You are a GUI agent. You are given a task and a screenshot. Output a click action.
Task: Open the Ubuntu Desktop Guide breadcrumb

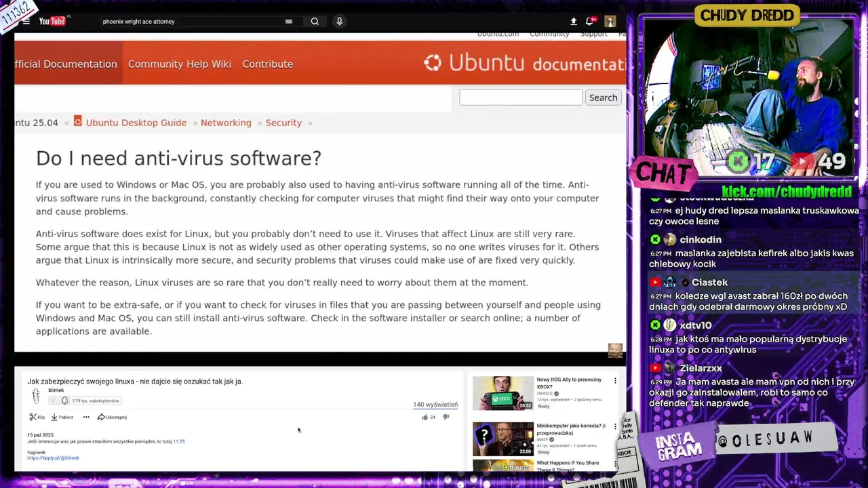point(136,123)
